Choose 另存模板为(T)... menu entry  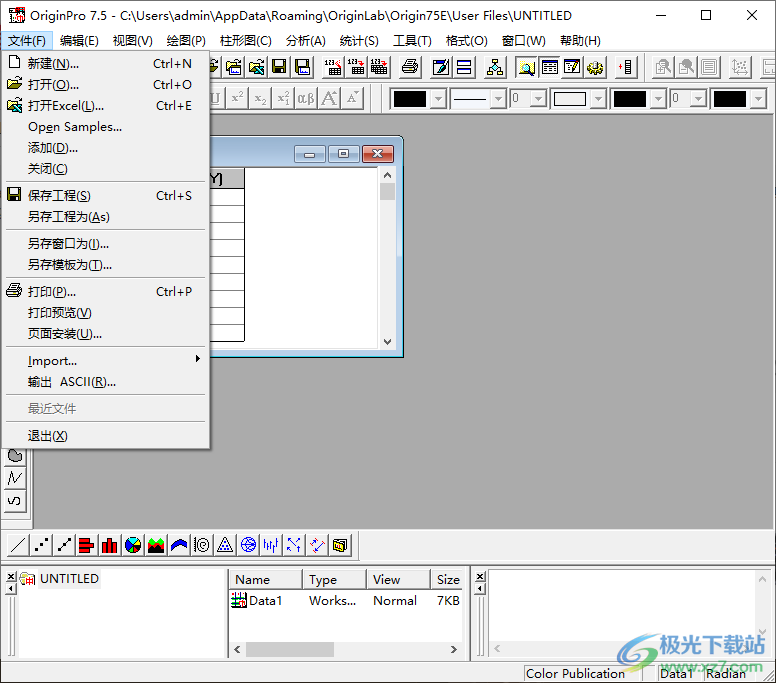point(106,265)
